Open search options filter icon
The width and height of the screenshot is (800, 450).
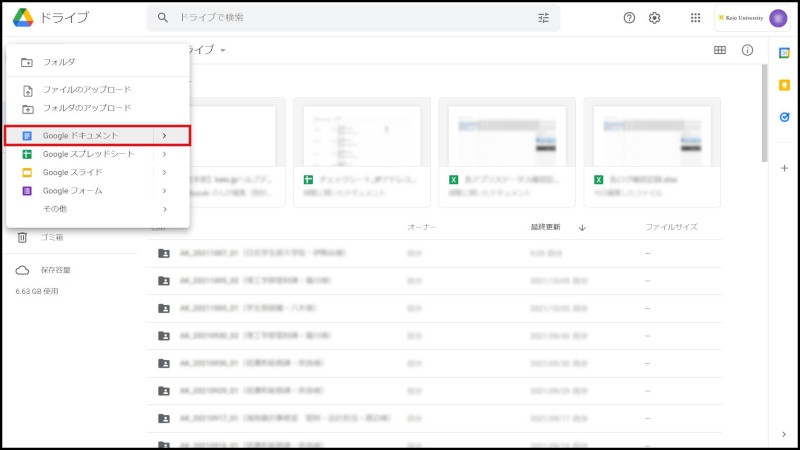point(544,18)
